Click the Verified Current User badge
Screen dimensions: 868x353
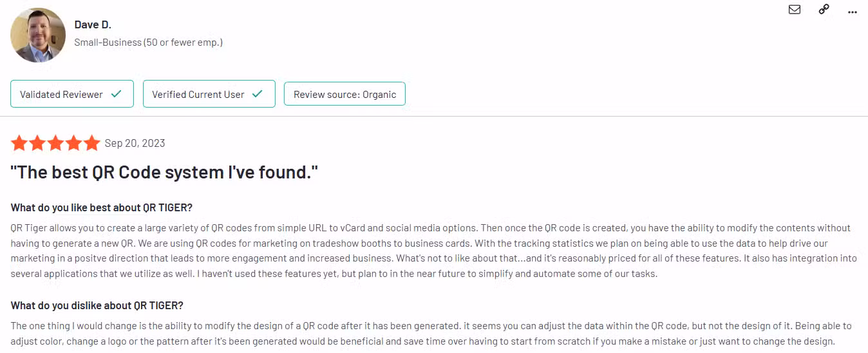click(209, 94)
